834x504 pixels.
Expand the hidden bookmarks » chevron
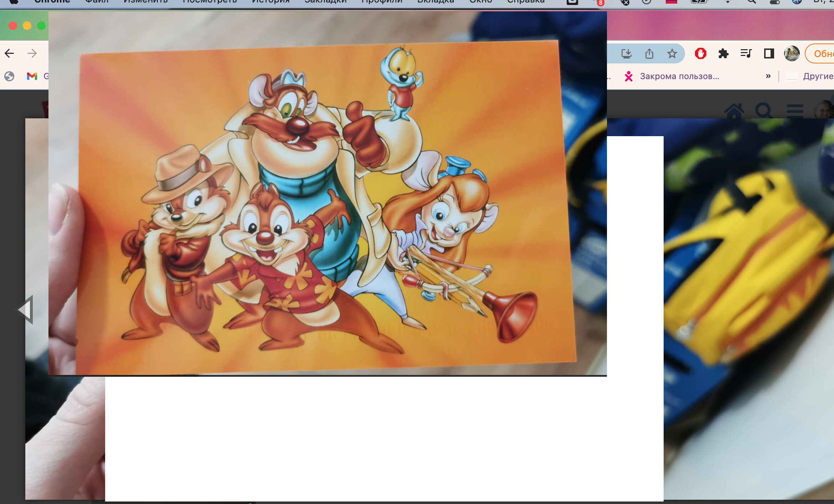point(768,76)
